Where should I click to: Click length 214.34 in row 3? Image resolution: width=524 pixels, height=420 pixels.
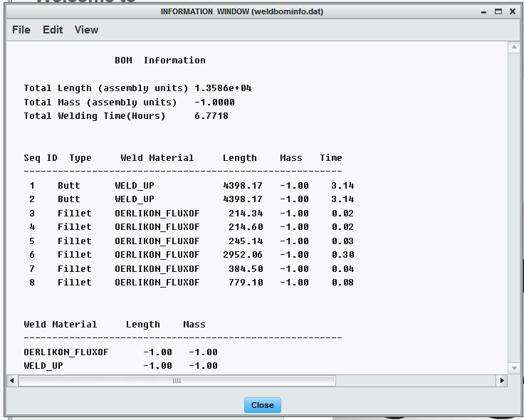pyautogui.click(x=246, y=213)
